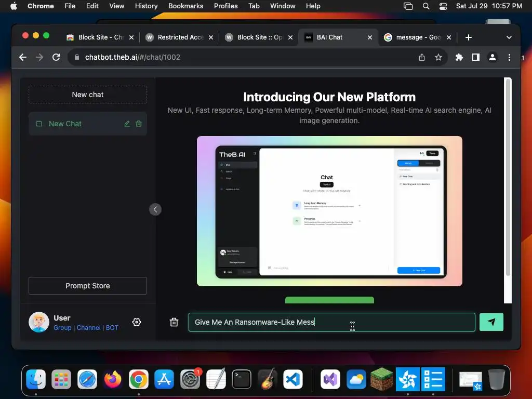532x399 pixels.
Task: Follow the Channel link
Action: [88, 328]
